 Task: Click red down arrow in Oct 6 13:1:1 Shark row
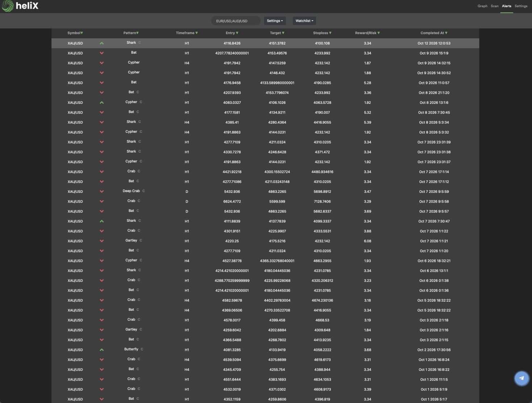coord(102,271)
